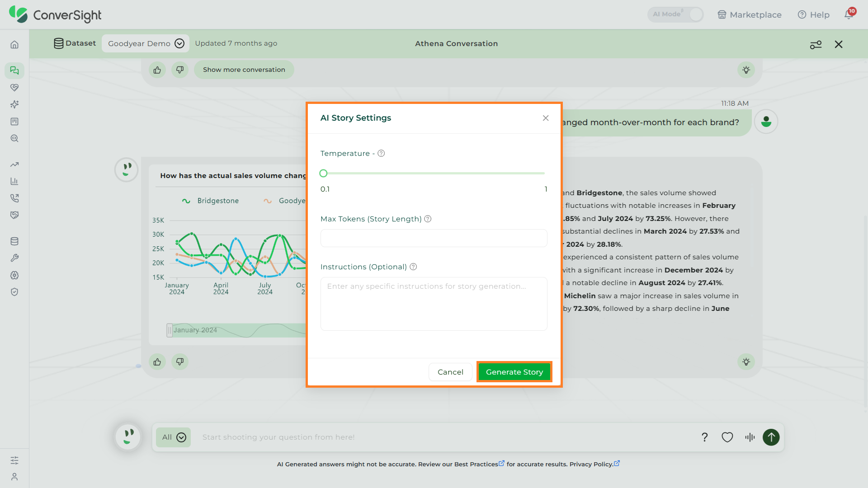
Task: Click the Athena avatar next to the chart
Action: tap(127, 170)
